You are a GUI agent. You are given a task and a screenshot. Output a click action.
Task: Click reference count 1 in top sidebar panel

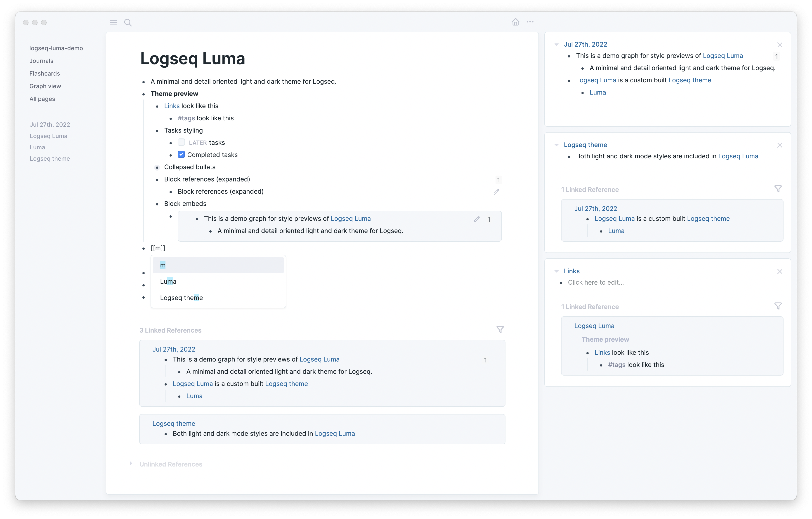776,56
